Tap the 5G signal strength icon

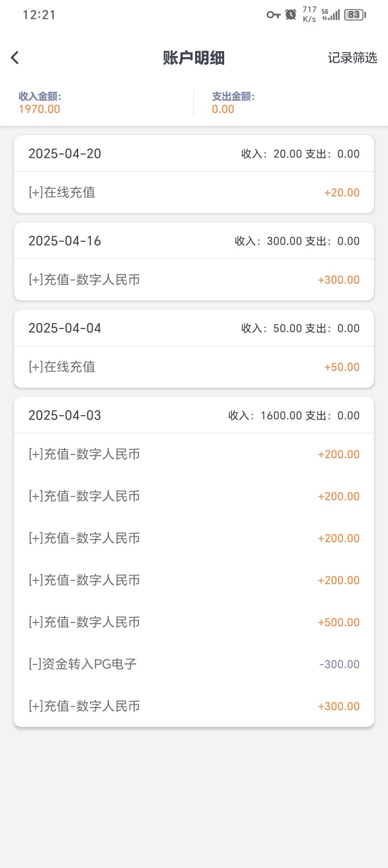point(331,15)
